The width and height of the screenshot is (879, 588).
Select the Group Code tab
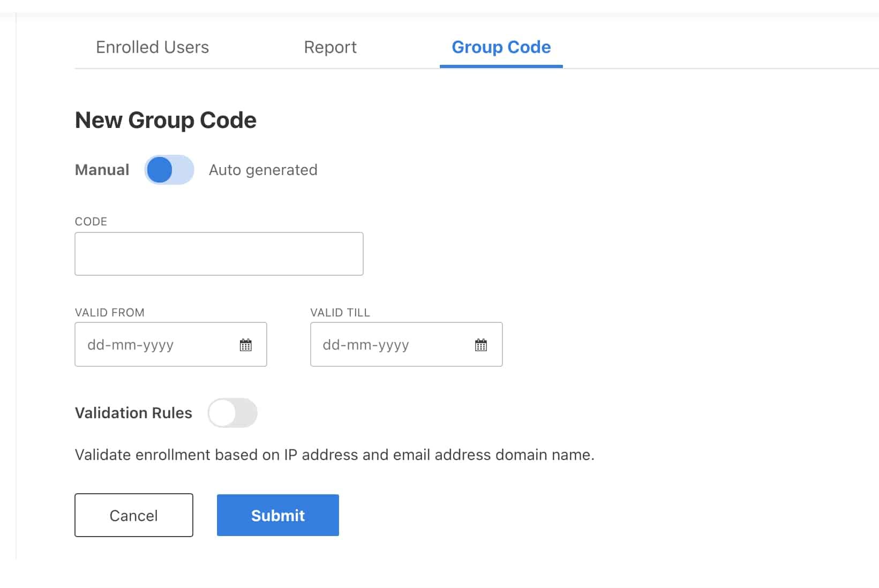click(x=501, y=47)
